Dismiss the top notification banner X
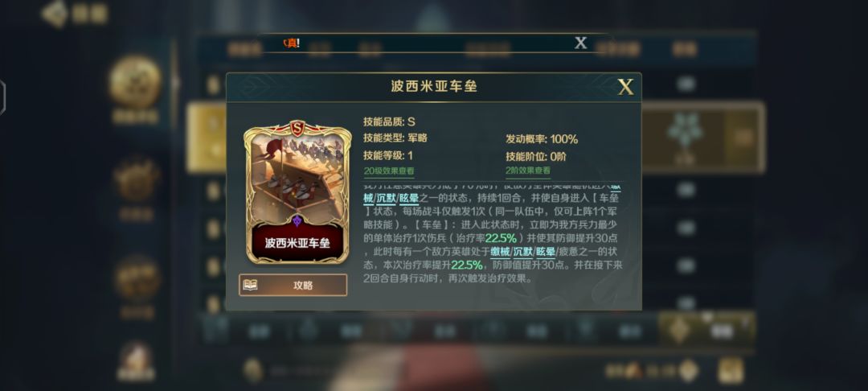Image resolution: width=868 pixels, height=391 pixels. (580, 43)
